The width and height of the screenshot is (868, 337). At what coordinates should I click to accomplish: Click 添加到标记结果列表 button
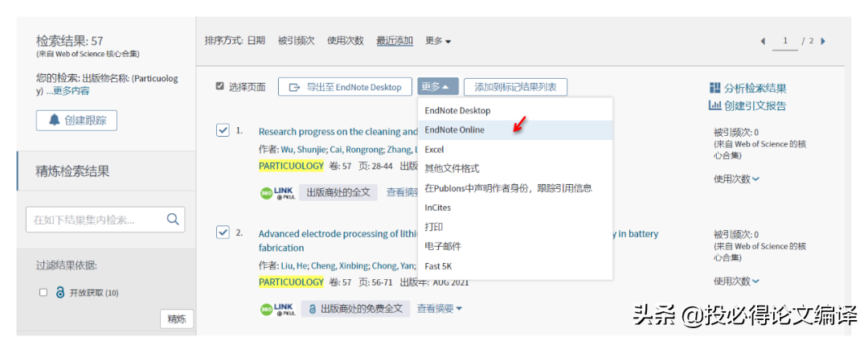(515, 87)
